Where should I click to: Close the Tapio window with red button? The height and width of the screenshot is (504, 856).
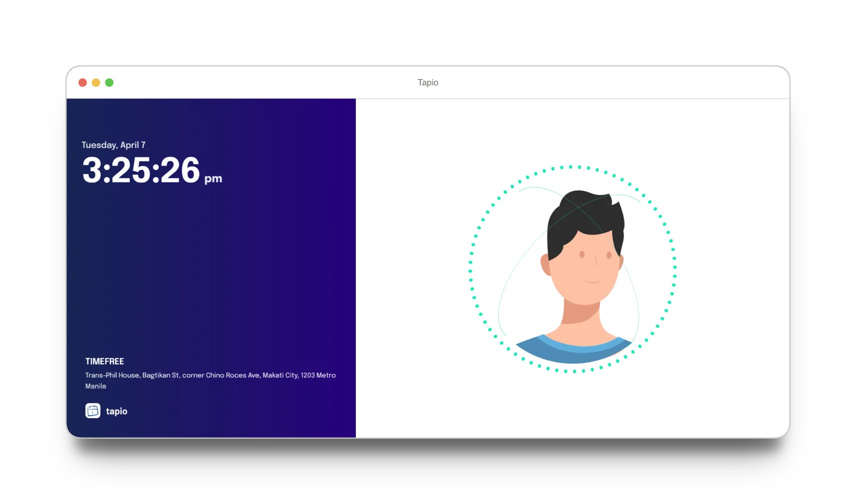83,83
